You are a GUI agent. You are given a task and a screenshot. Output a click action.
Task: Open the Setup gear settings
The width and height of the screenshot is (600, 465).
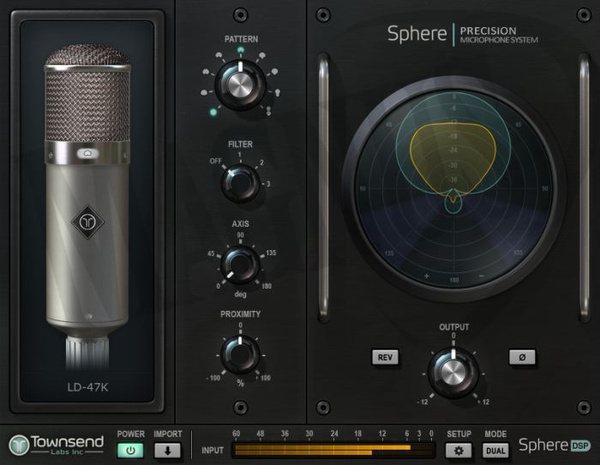point(458,450)
